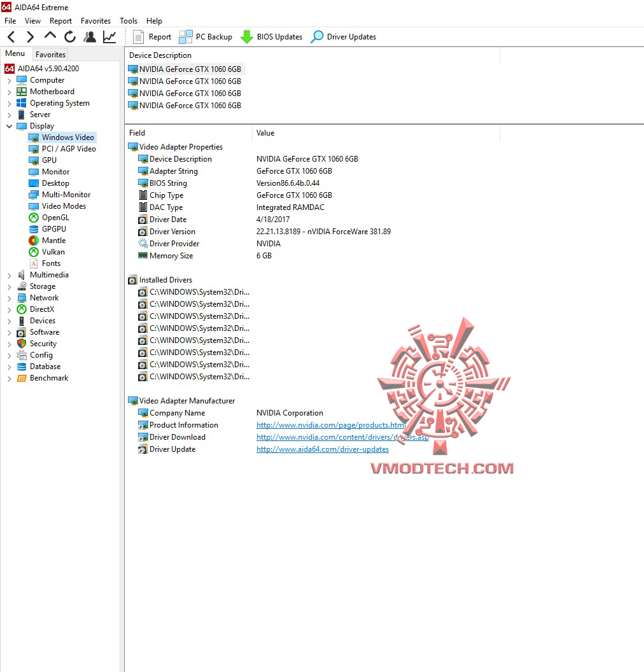Click the OpenGL icon in tree
This screenshot has height=672, width=644.
click(34, 218)
